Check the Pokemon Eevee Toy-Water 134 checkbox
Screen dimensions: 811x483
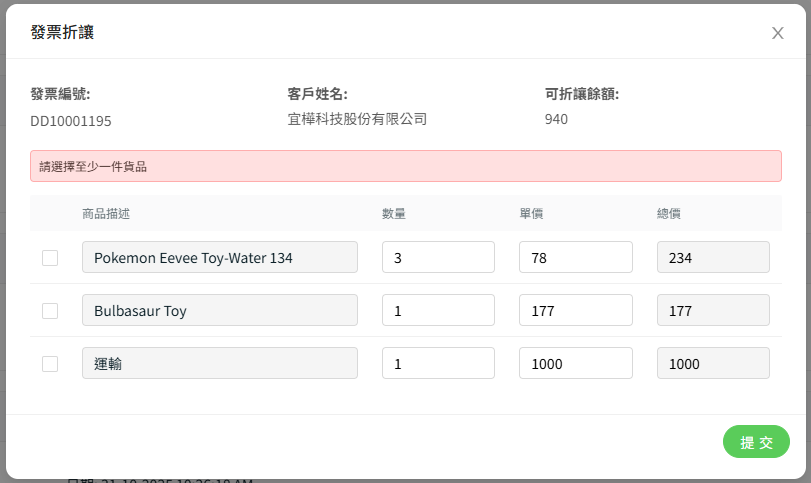click(50, 258)
